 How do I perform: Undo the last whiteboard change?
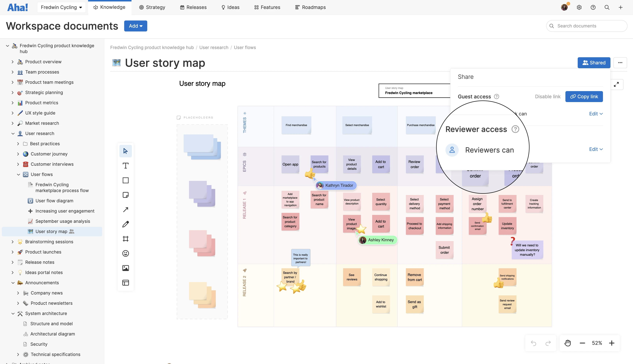(534, 343)
